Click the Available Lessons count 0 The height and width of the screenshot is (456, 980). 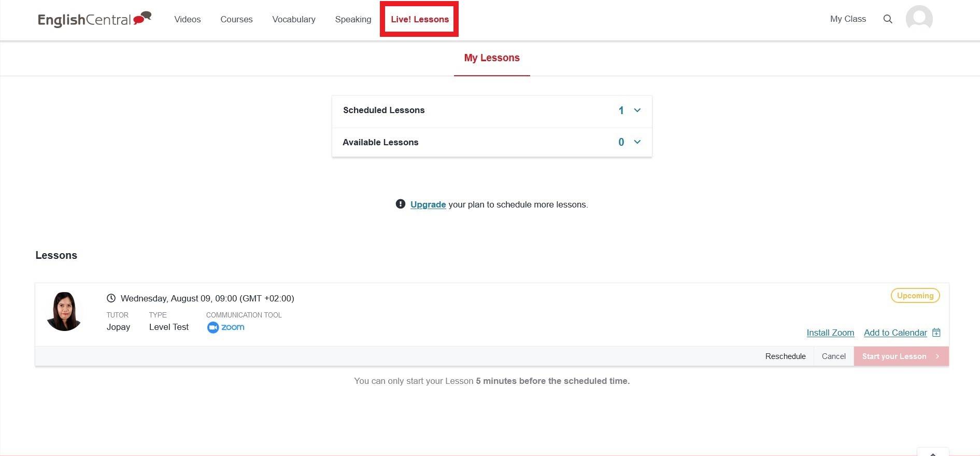tap(621, 142)
